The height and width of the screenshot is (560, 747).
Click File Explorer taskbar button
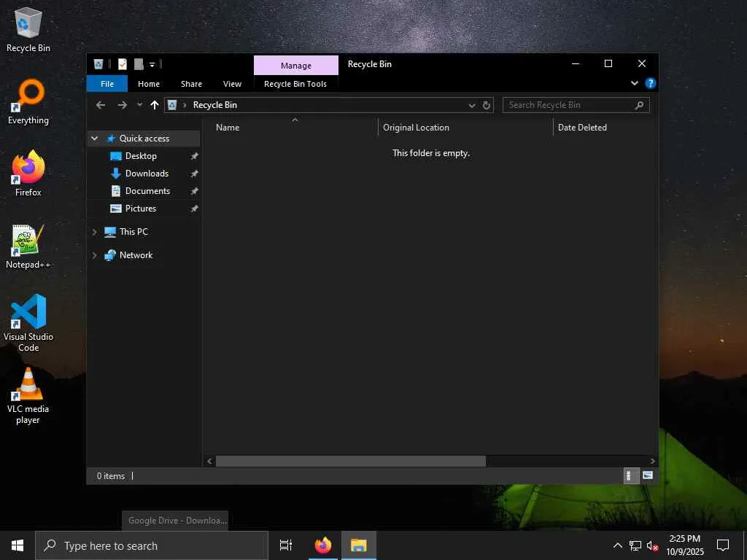(x=359, y=545)
